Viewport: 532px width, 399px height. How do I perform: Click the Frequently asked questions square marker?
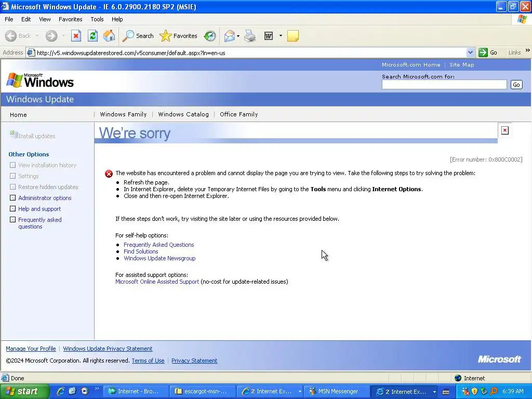click(12, 219)
